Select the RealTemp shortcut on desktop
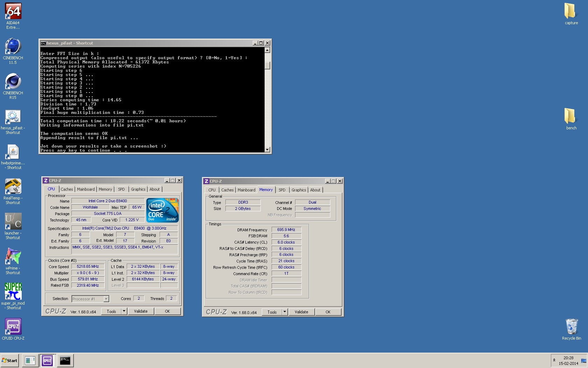Image resolution: width=588 pixels, height=368 pixels. point(13,192)
